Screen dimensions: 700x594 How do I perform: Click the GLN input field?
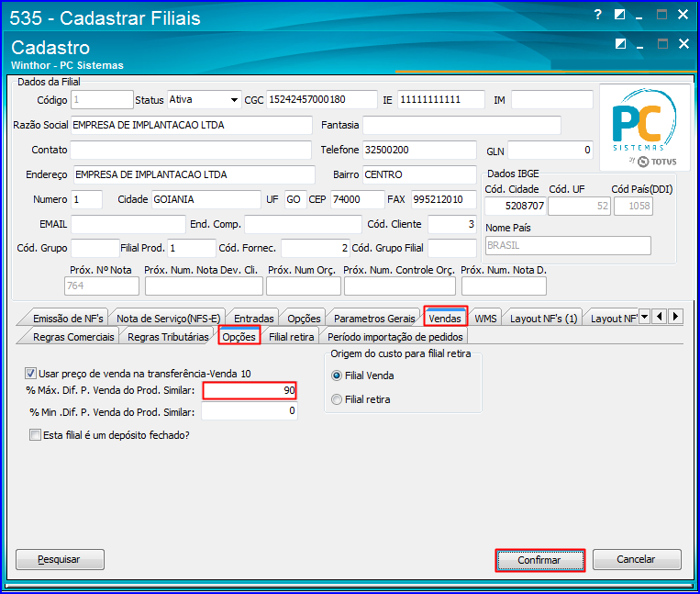point(550,151)
